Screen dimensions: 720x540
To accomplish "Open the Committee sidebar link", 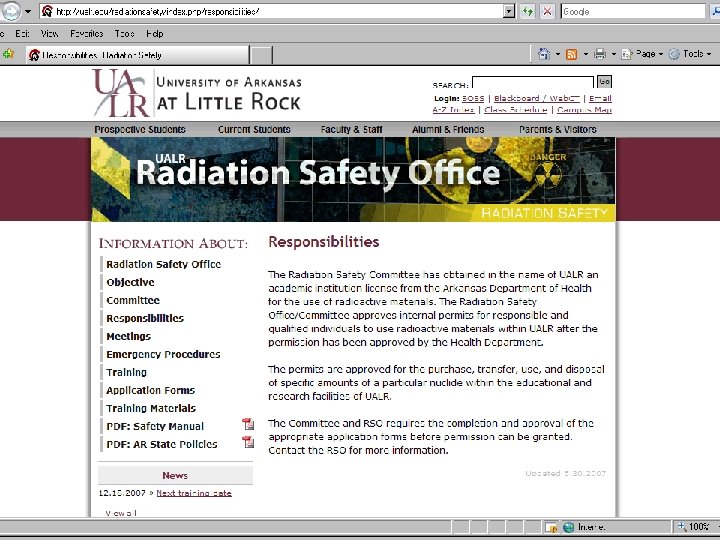I will pos(133,300).
